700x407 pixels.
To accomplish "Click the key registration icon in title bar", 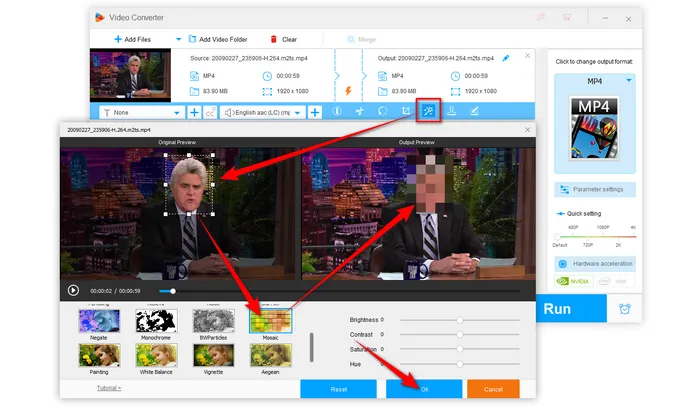I will 541,17.
